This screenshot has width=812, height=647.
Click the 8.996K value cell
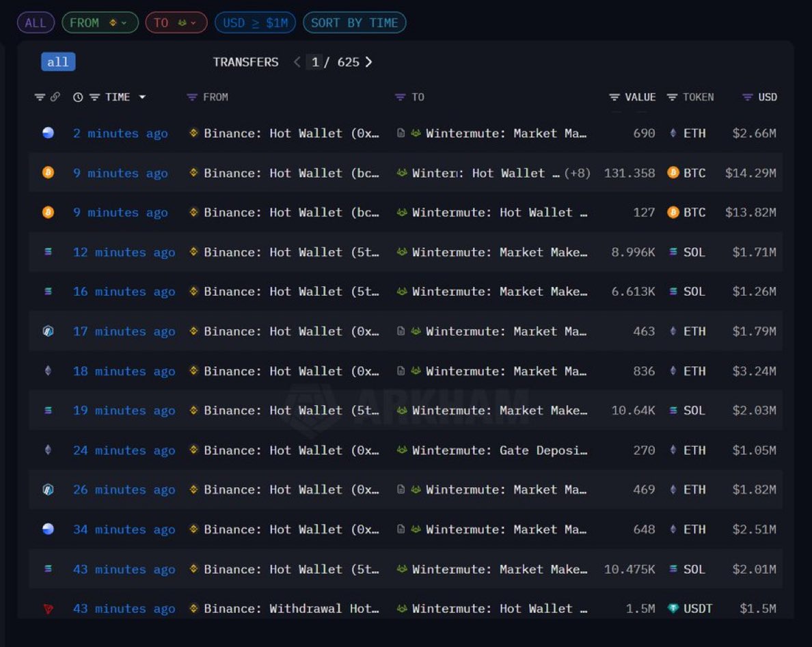(x=633, y=253)
